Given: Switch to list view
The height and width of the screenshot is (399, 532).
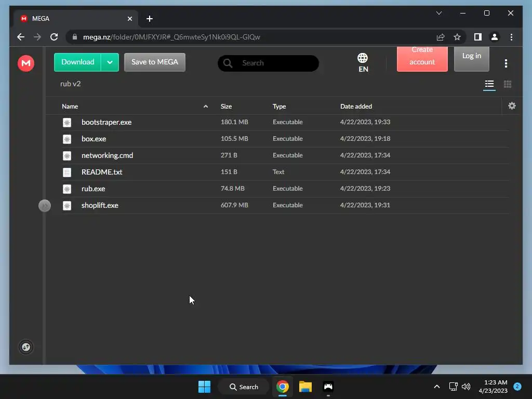Looking at the screenshot, I should [x=489, y=84].
